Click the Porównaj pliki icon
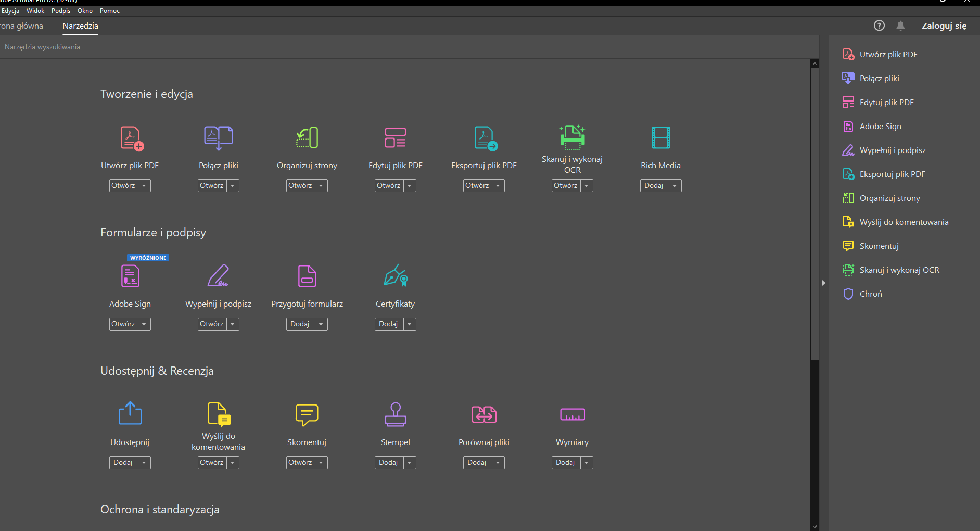The image size is (980, 531). pos(484,414)
